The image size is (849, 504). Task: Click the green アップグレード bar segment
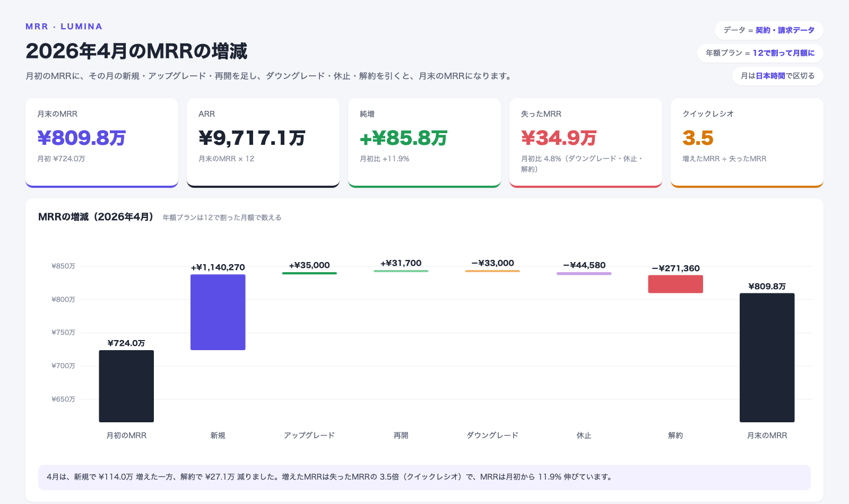click(x=309, y=273)
